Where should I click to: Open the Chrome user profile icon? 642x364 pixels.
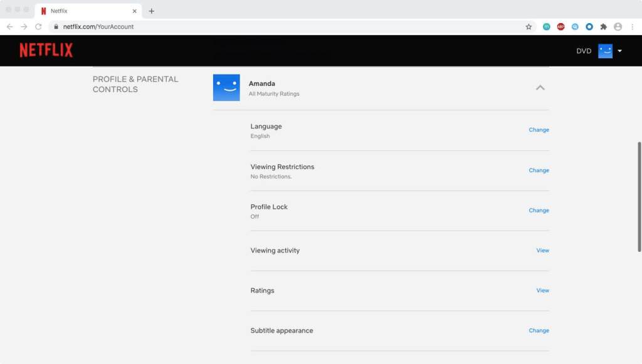tap(618, 27)
